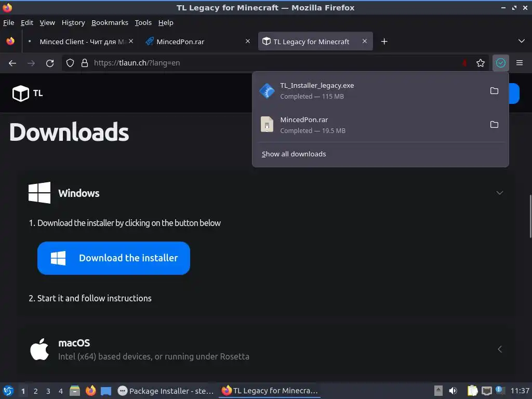This screenshot has height=399, width=532.
Task: Open network status tray icon
Action: click(x=486, y=391)
